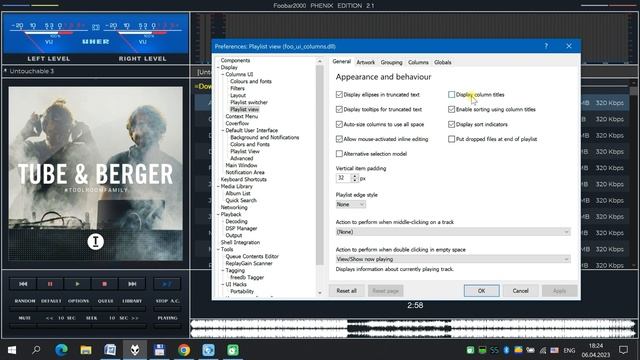Open LIBRARY from the player buttons
This screenshot has width=640, height=360.
(x=132, y=301)
